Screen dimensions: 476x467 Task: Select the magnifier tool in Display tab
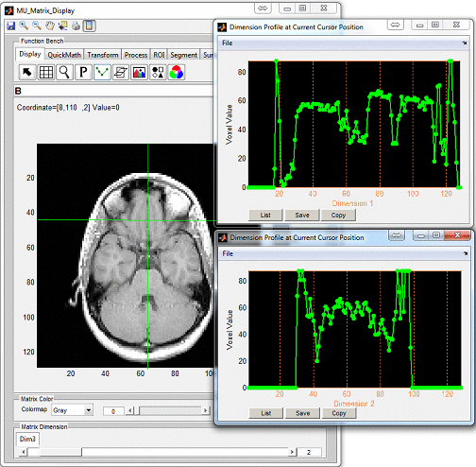point(64,72)
